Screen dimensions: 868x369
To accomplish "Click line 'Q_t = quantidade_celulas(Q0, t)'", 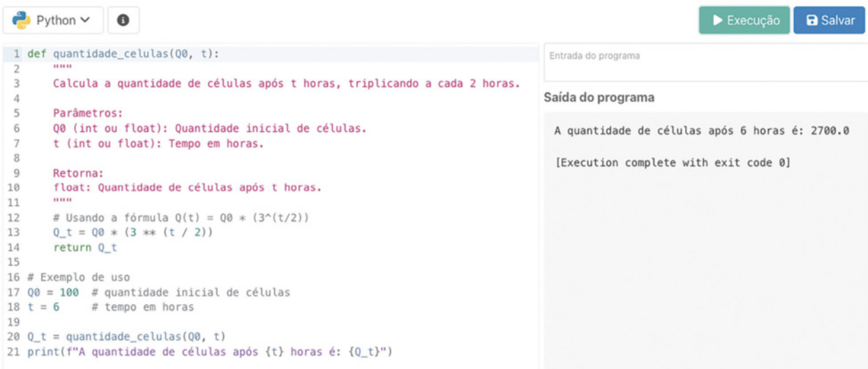I will [127, 337].
